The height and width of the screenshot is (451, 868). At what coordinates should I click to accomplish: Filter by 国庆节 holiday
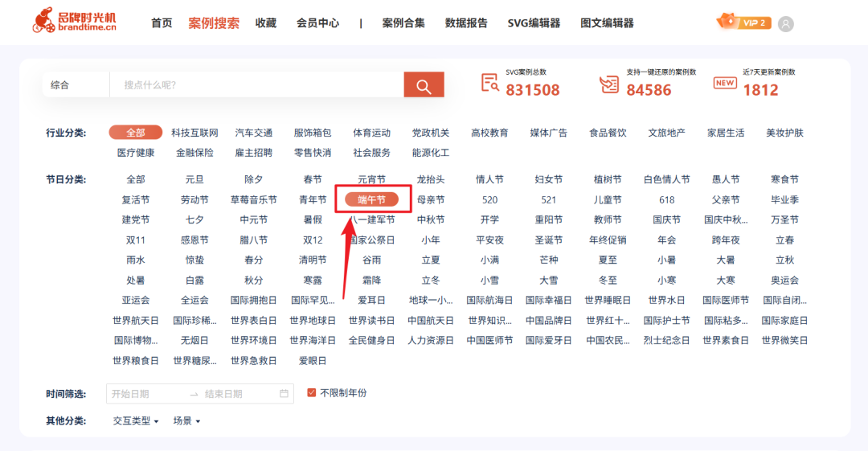667,220
